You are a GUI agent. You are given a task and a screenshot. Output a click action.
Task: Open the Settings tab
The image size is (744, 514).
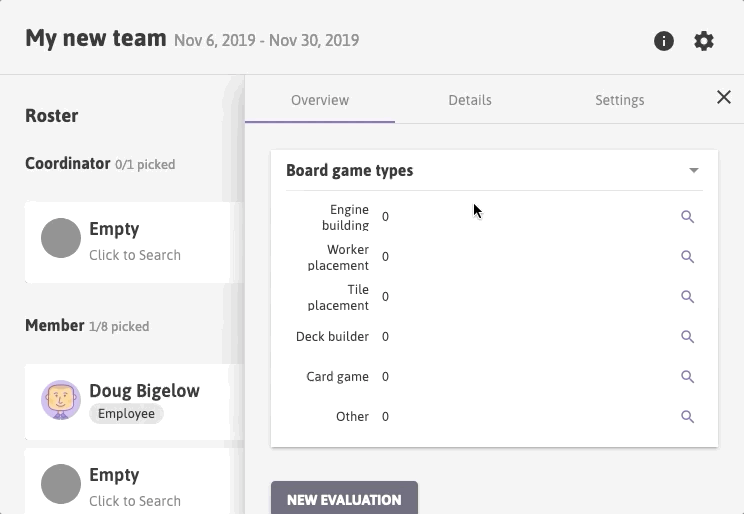pyautogui.click(x=620, y=100)
